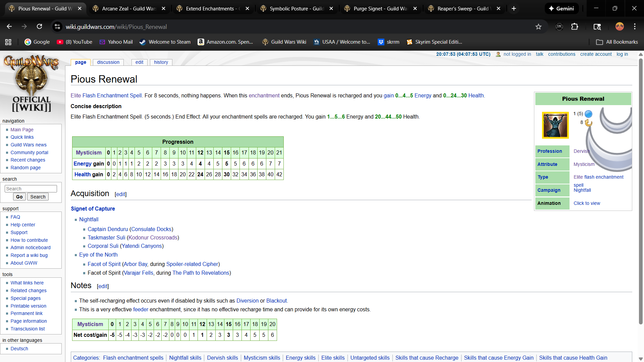644x362 pixels.
Task: Edit the Acquisition section
Action: coord(120,194)
